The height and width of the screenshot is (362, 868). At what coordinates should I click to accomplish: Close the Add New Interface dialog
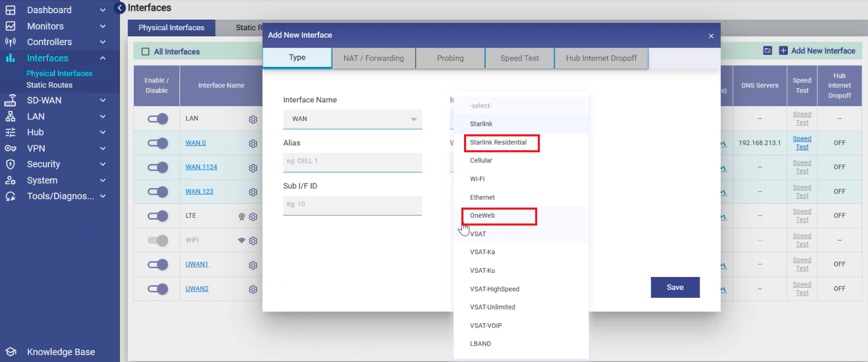pyautogui.click(x=711, y=36)
